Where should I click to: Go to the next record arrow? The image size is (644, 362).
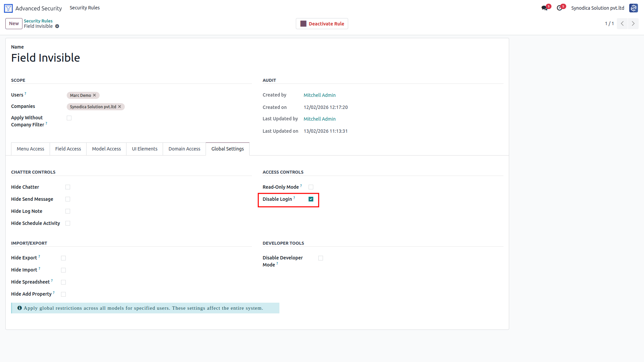tap(633, 23)
